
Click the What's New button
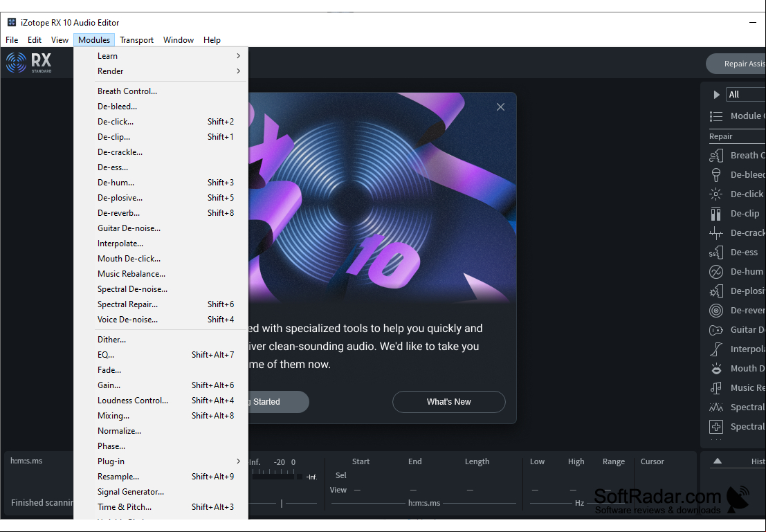(x=448, y=401)
